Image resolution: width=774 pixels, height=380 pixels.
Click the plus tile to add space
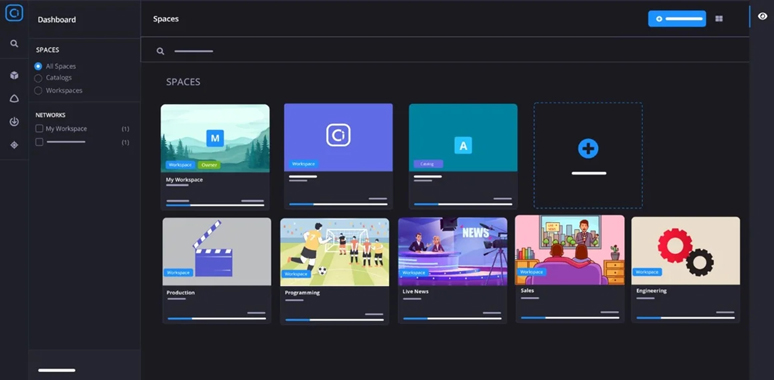coord(588,155)
